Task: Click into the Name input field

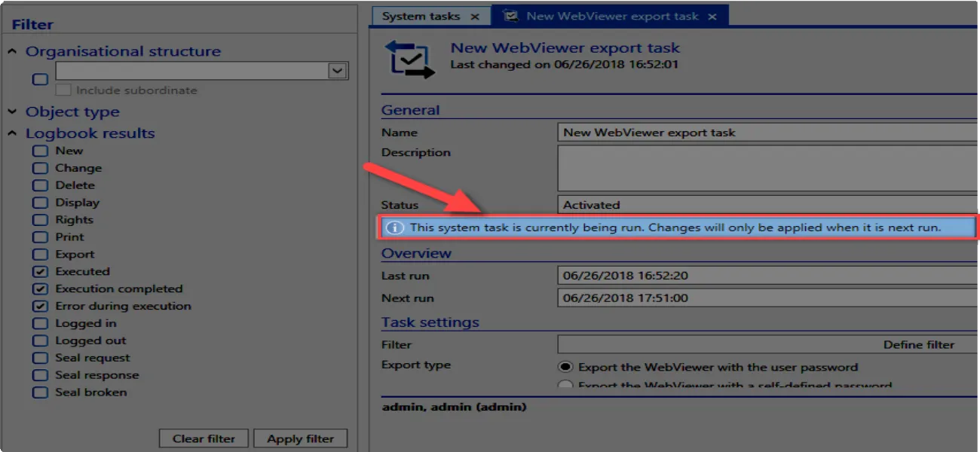Action: tap(768, 133)
